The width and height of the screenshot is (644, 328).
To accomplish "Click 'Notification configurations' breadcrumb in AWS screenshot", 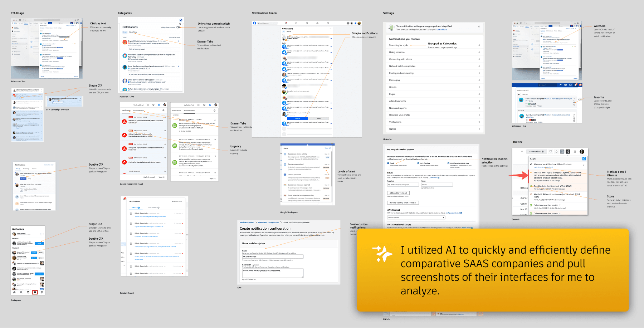I will (x=268, y=222).
